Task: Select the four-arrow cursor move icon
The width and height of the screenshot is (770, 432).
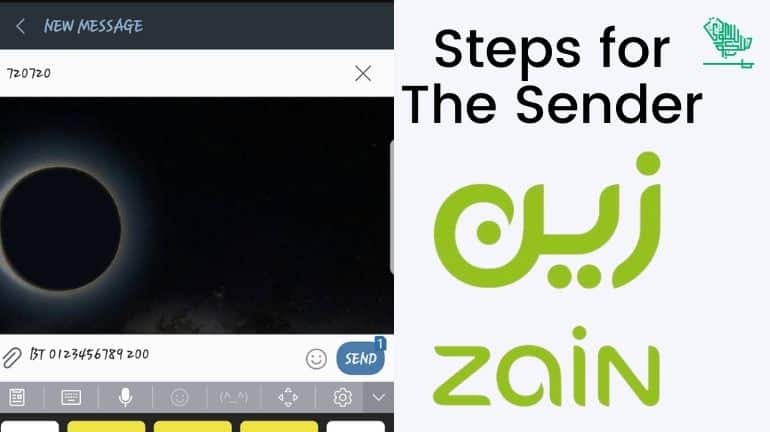Action: click(288, 397)
